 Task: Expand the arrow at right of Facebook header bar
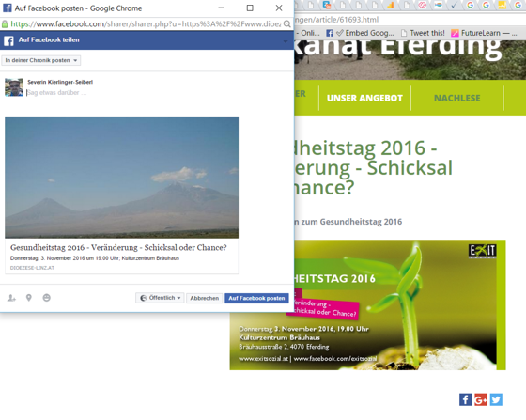286,41
